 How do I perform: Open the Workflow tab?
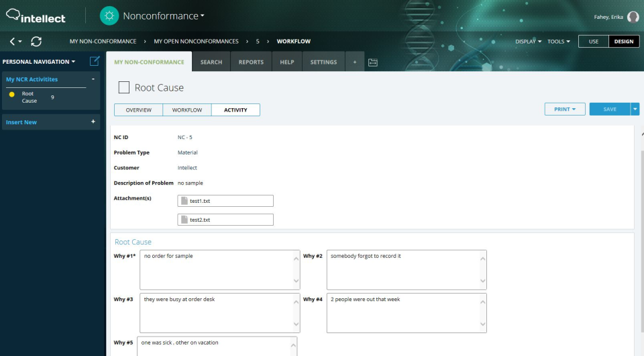187,110
